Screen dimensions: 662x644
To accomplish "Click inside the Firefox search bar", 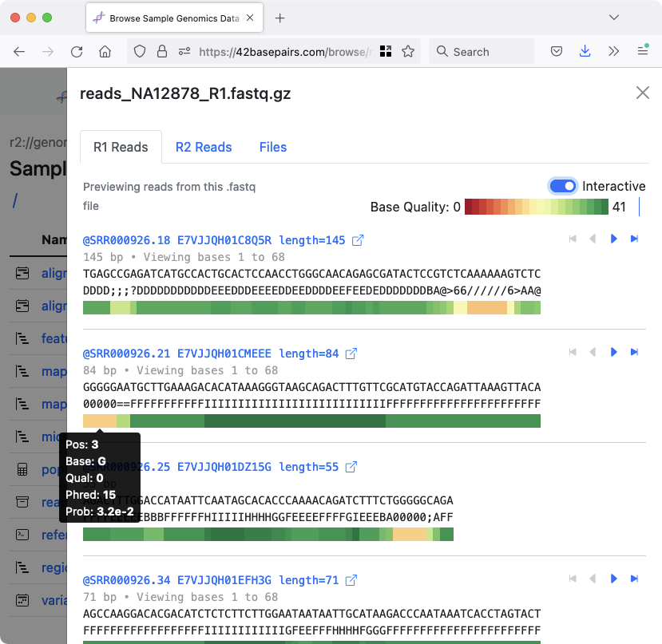I will click(479, 51).
